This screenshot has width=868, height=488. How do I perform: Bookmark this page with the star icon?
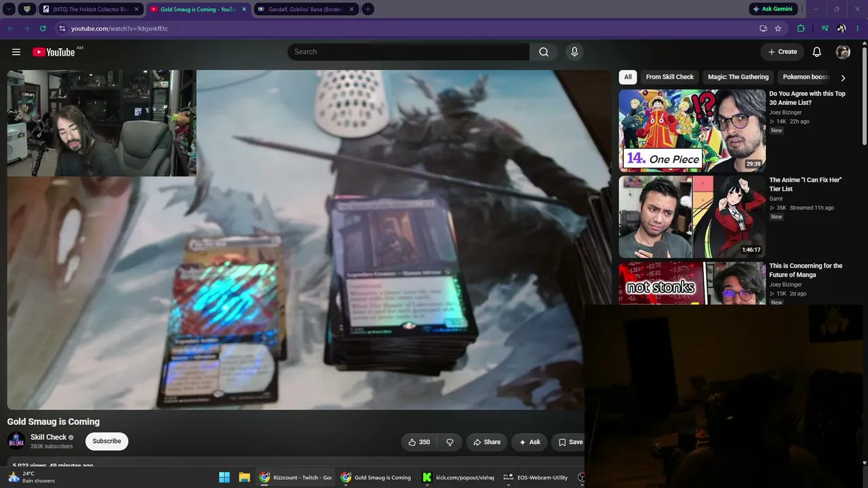pos(778,28)
